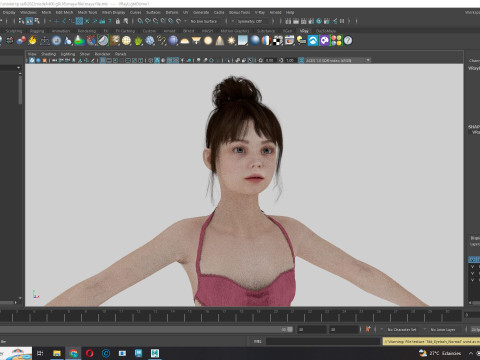Open the Chrome icon in the taskbar
The width and height of the screenshot is (480, 360).
point(73,353)
